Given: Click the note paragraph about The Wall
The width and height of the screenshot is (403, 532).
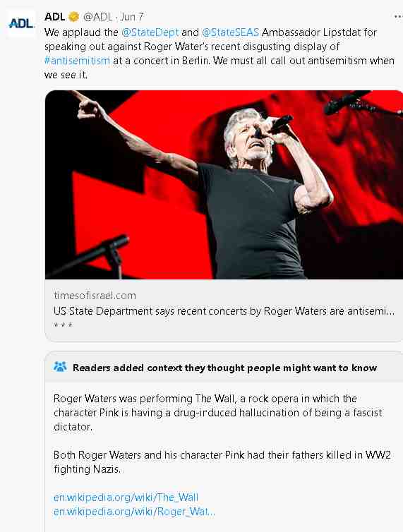Looking at the screenshot, I should (x=218, y=413).
